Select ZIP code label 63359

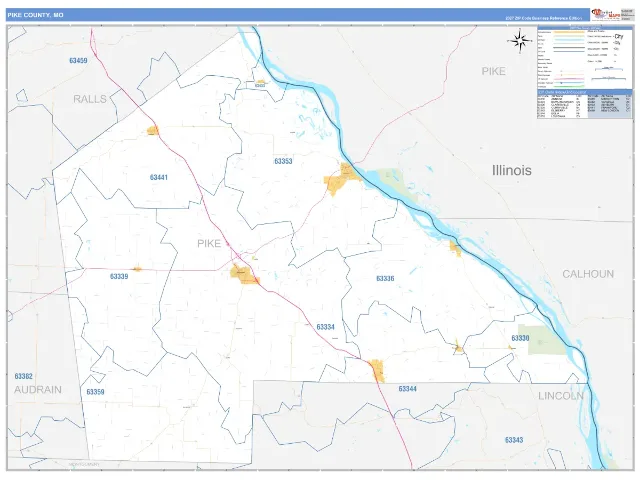[96, 392]
